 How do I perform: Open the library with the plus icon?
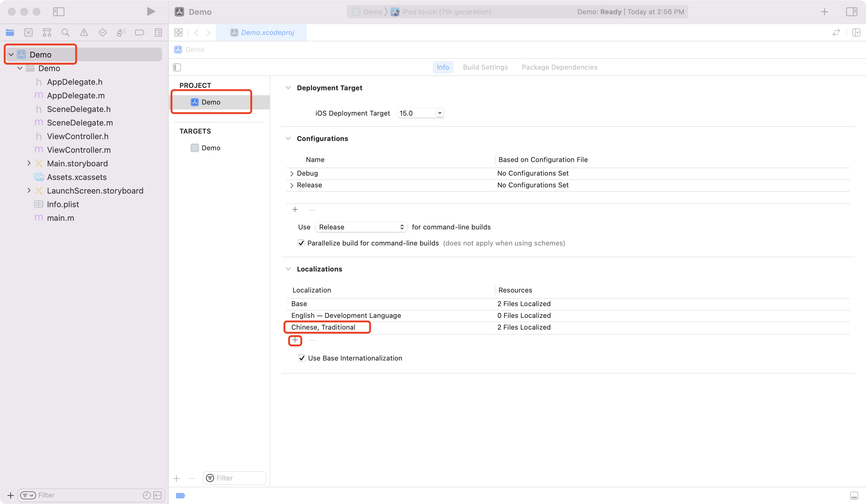[x=825, y=12]
